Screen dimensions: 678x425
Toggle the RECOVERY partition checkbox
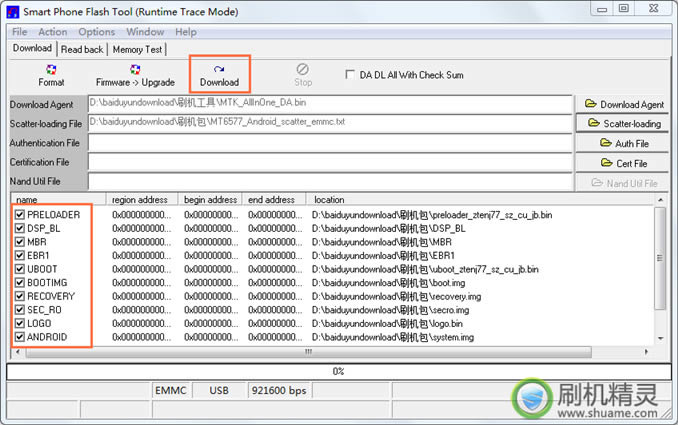tap(20, 296)
